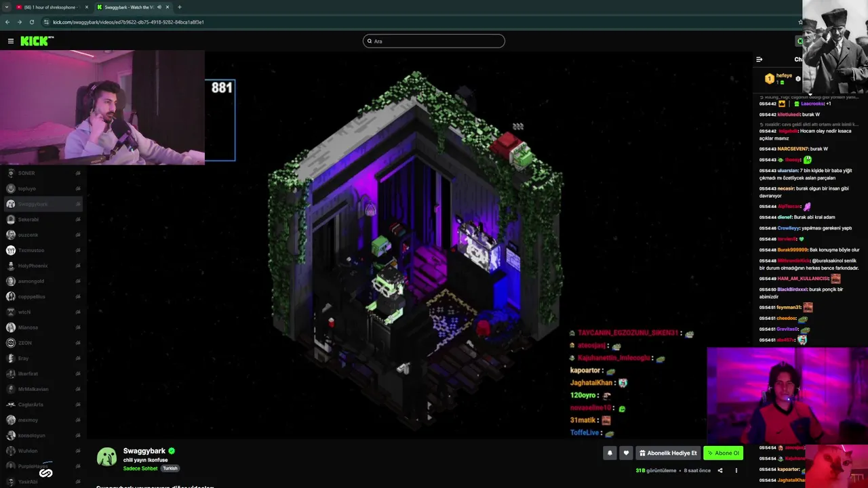The width and height of the screenshot is (868, 488).
Task: Open ouzcenk channel in sidebar
Action: (42, 235)
